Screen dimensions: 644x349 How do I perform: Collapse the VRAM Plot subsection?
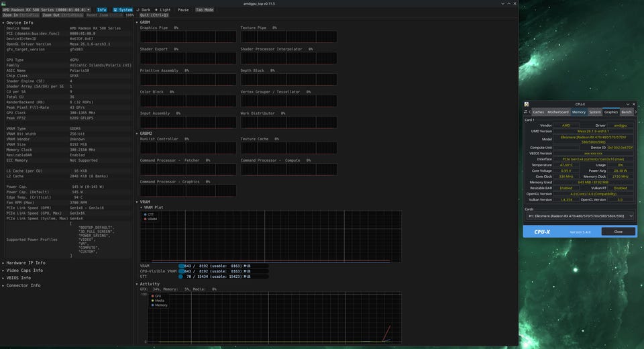(152, 207)
